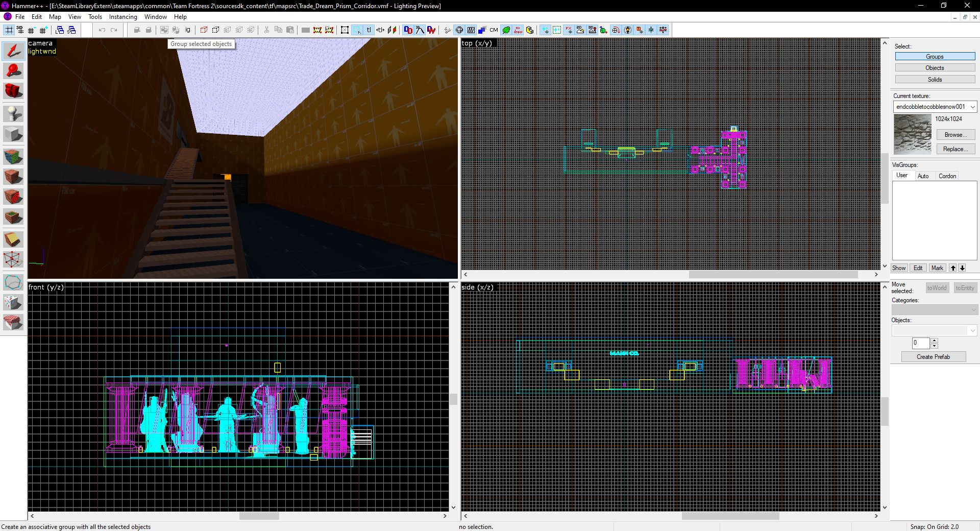Viewport: 980px width, 531px height.
Task: Toggle nodraw texture rendering
Action: click(x=517, y=30)
